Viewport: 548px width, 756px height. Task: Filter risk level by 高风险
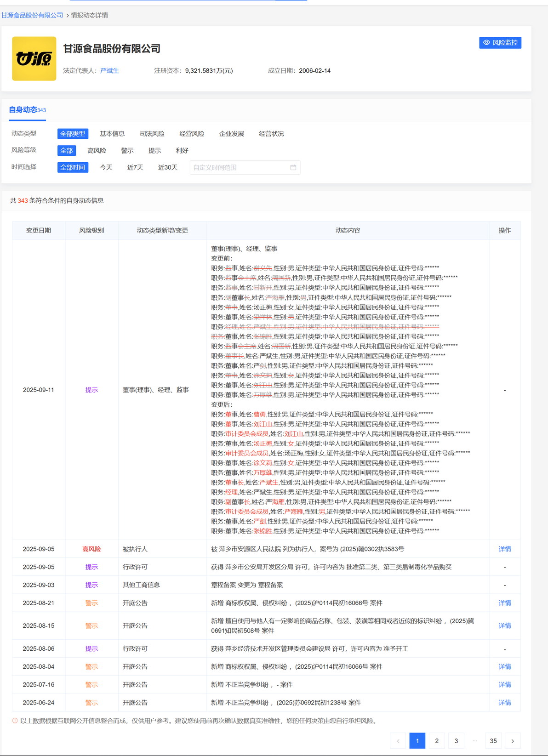pyautogui.click(x=97, y=151)
